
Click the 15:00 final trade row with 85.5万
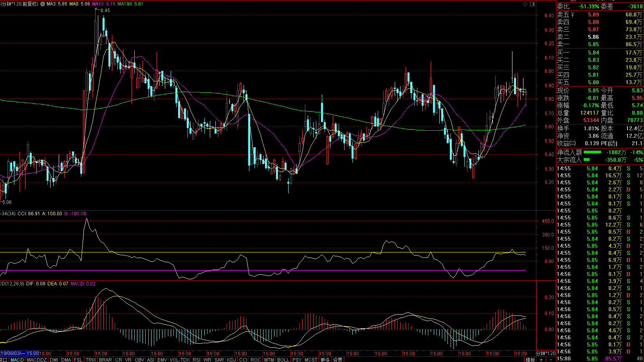point(600,358)
